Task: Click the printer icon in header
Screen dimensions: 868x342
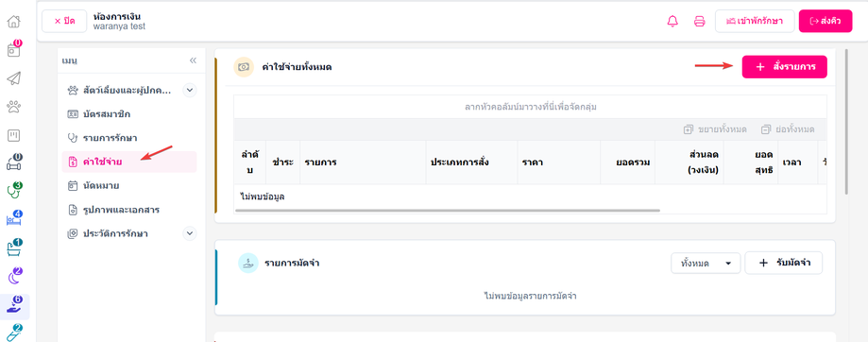Action: (x=699, y=22)
